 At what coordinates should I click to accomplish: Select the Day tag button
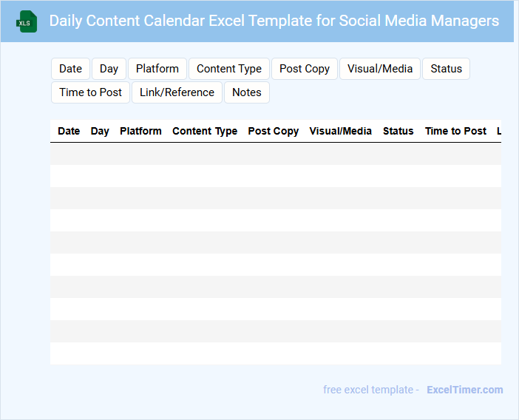pyautogui.click(x=109, y=69)
